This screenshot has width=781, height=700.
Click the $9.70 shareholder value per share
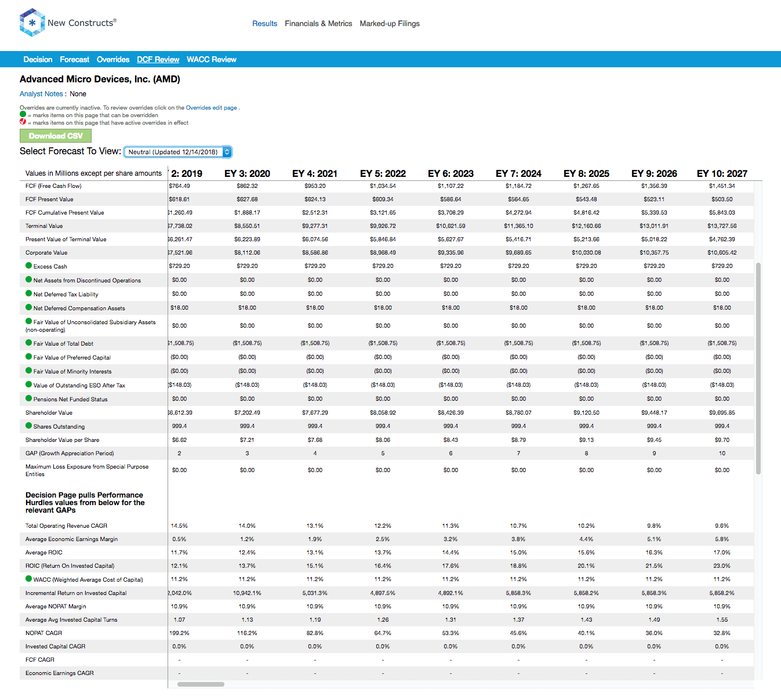tap(722, 440)
